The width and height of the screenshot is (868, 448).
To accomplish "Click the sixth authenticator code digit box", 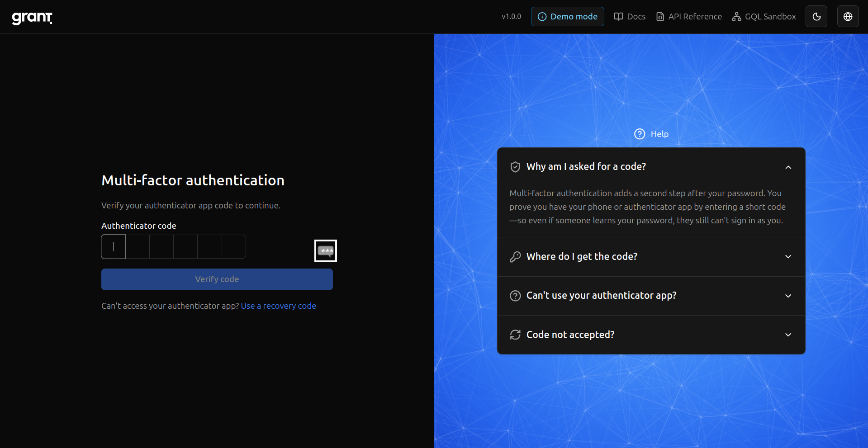I will [234, 247].
